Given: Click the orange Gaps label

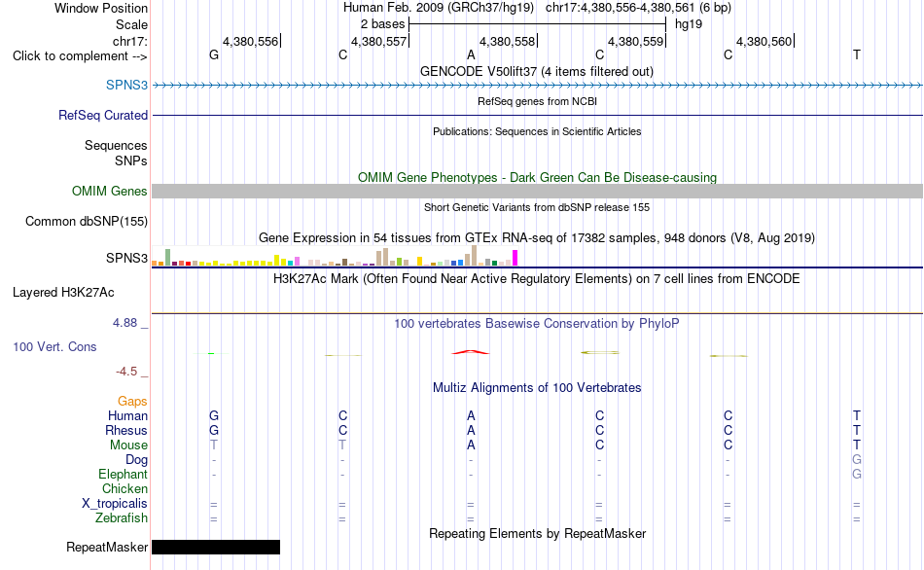Looking at the screenshot, I should pyautogui.click(x=132, y=402).
